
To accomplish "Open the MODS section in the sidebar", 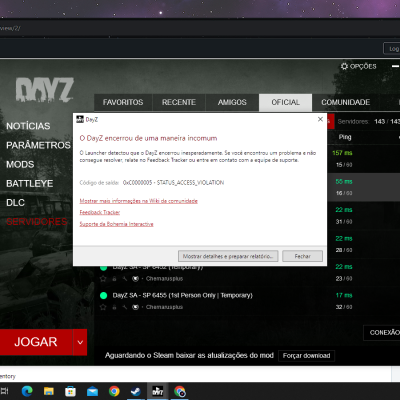I will (x=20, y=164).
